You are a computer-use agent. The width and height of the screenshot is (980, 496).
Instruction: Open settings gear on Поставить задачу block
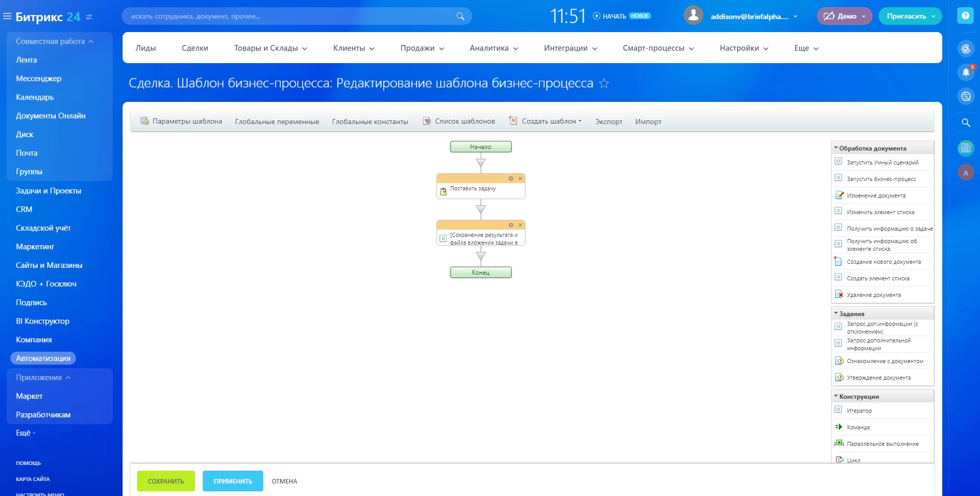510,178
